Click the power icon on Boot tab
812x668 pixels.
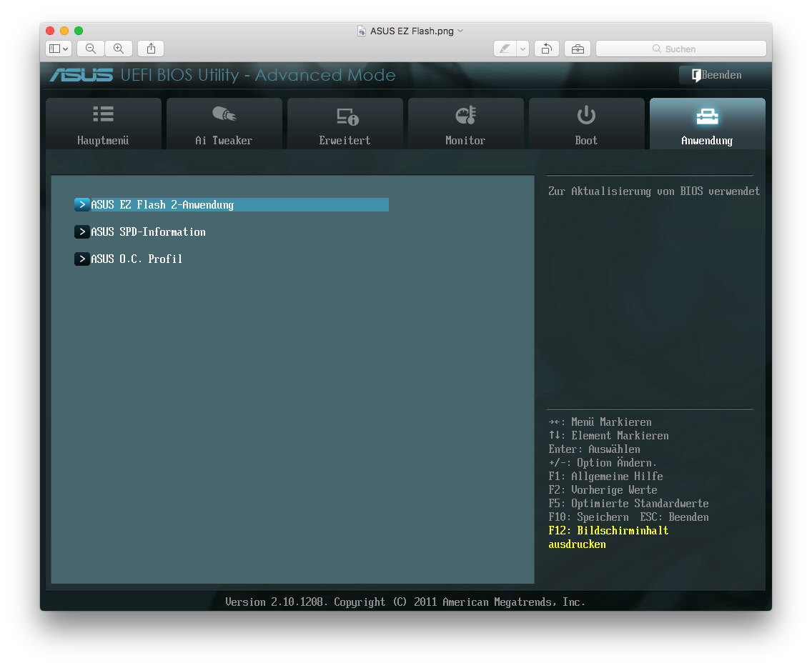586,115
